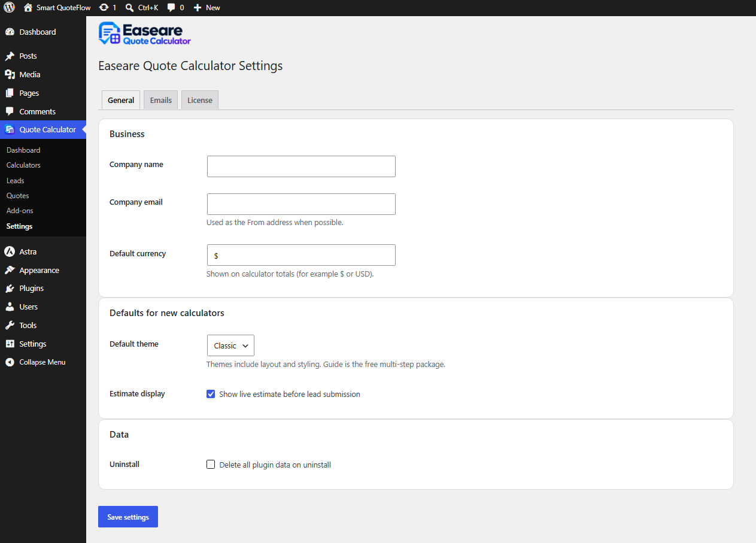The width and height of the screenshot is (756, 543).
Task: Click the Default theme label
Action: click(134, 344)
